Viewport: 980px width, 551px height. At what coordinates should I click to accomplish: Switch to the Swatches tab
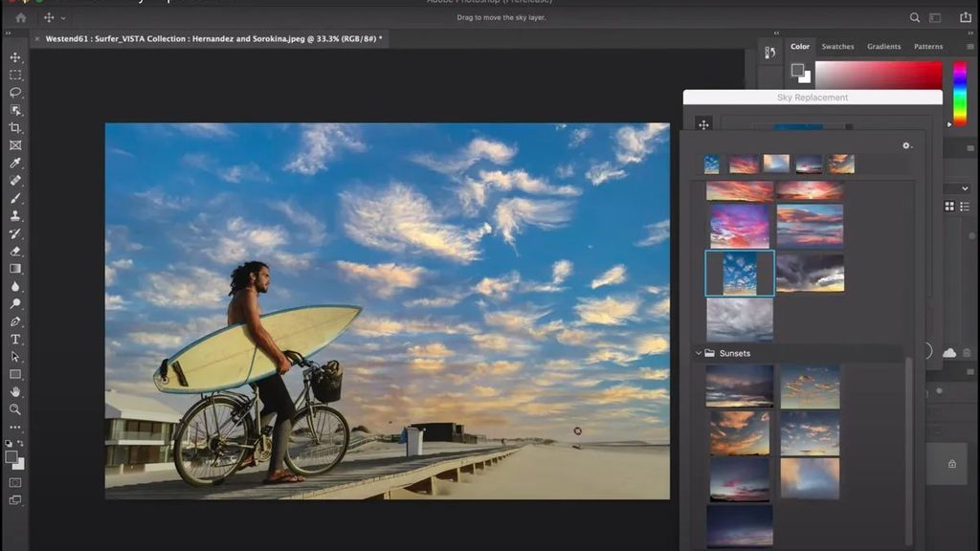point(837,46)
